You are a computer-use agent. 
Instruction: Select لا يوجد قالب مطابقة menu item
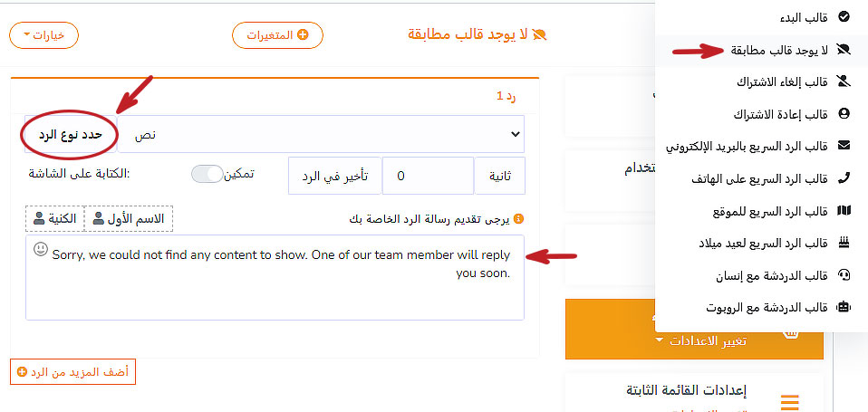(x=779, y=49)
